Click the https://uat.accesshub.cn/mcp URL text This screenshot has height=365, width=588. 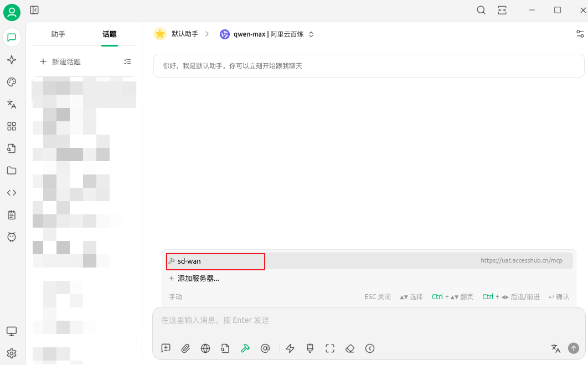click(521, 260)
